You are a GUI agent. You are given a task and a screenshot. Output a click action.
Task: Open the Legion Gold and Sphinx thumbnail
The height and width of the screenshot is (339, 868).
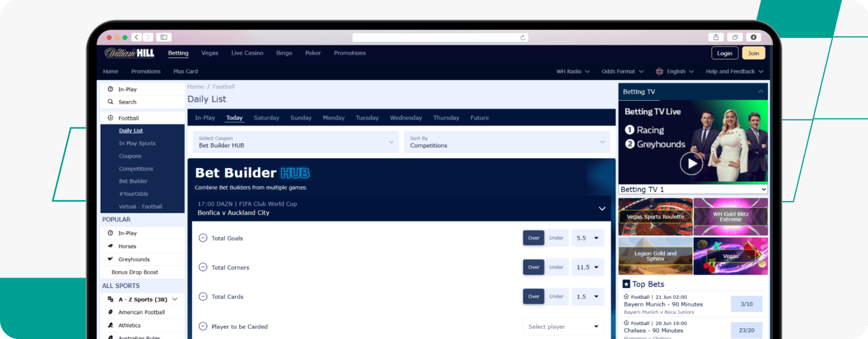pyautogui.click(x=656, y=256)
